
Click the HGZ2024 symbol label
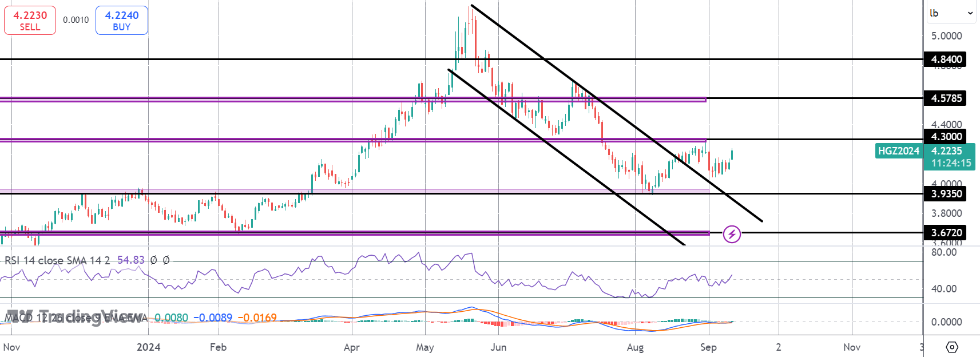tap(898, 151)
